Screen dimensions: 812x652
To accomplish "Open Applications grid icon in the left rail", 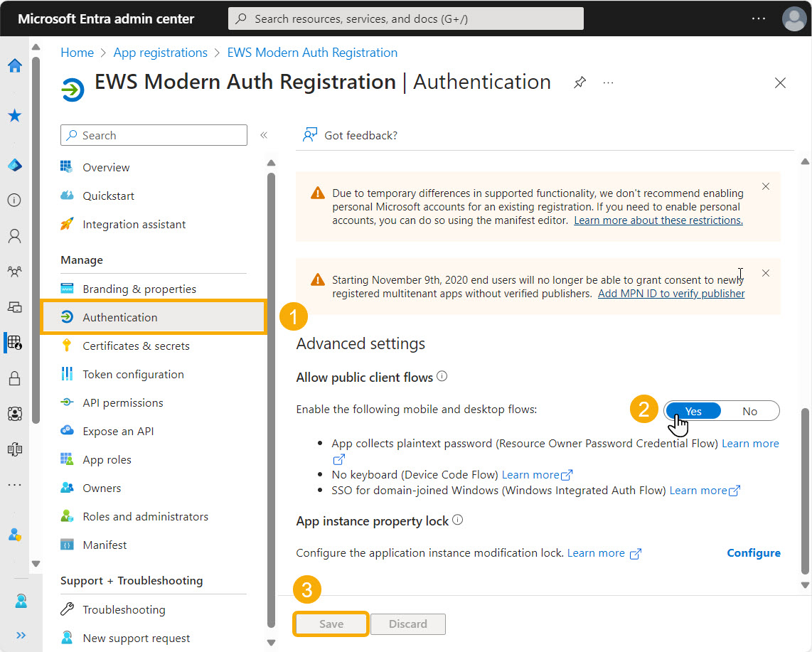I will tap(14, 342).
